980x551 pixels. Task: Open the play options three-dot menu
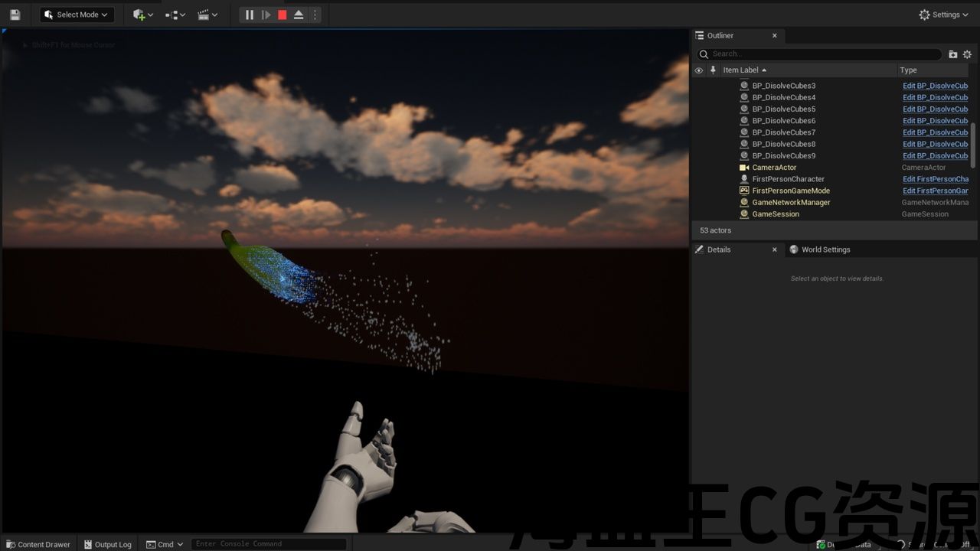[315, 15]
